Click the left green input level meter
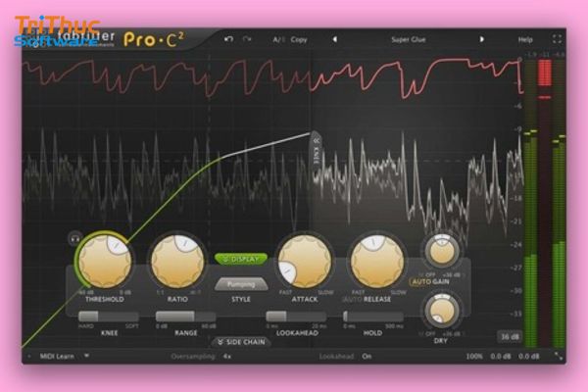This screenshot has height=392, width=588. point(530,203)
